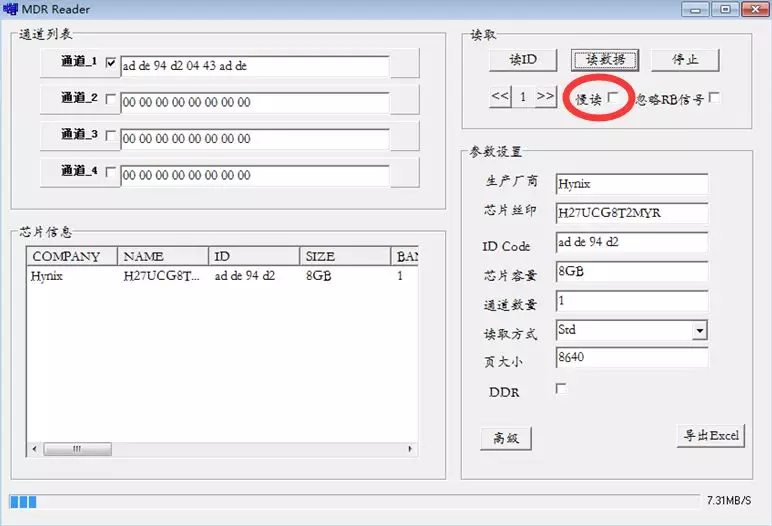Click the 停止 stop button
The height and width of the screenshot is (526, 772).
coord(686,59)
